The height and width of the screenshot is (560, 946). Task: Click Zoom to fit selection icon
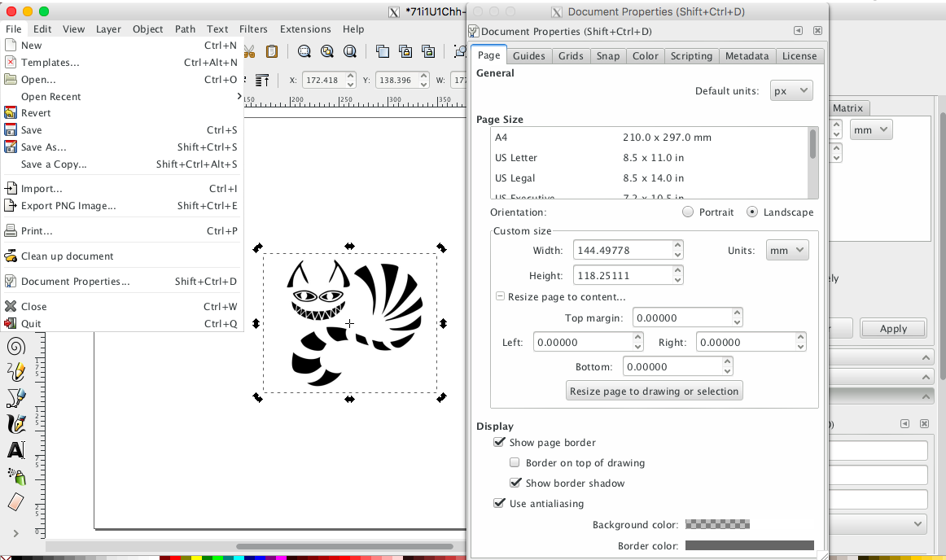(304, 52)
